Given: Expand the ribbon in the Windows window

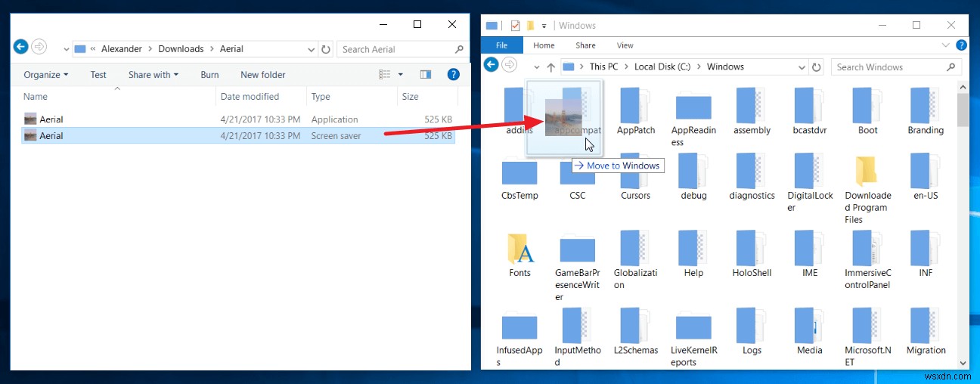Looking at the screenshot, I should click(x=946, y=45).
